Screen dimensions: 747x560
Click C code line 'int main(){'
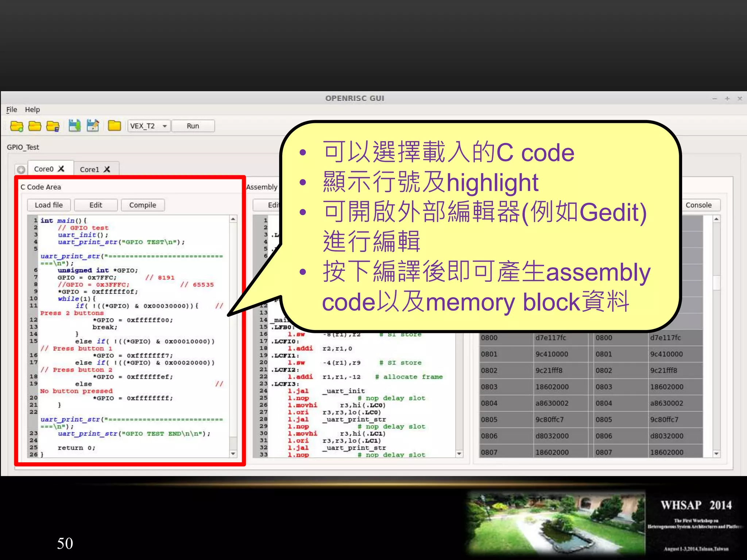point(63,221)
